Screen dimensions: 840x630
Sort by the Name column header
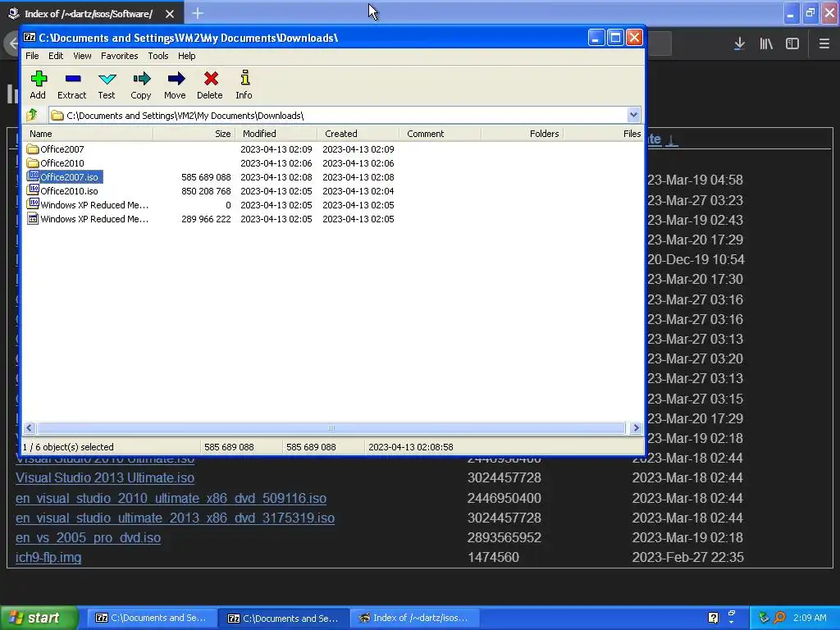coord(87,134)
